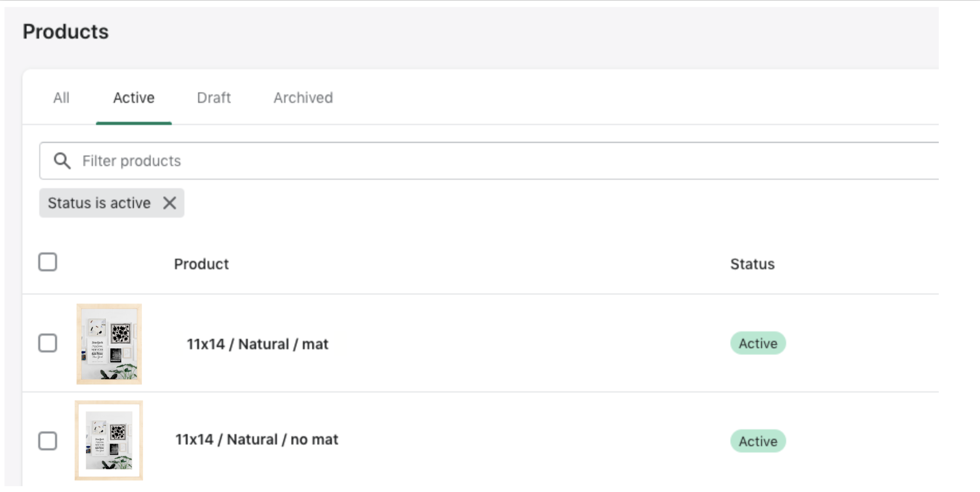
Task: Click the no mat product thumbnail image
Action: pyautogui.click(x=109, y=440)
